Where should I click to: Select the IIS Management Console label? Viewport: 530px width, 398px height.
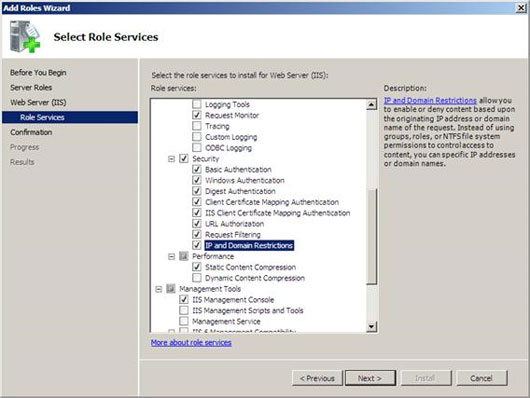233,300
